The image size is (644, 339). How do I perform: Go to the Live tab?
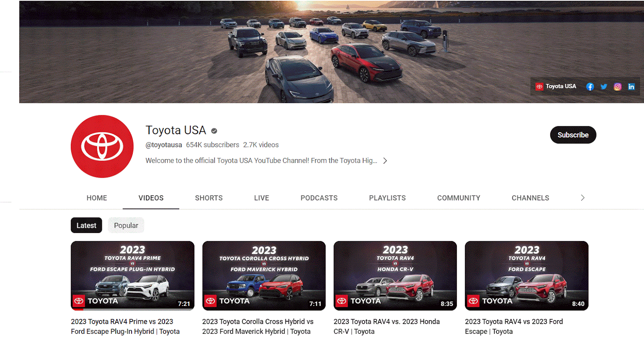tap(262, 198)
